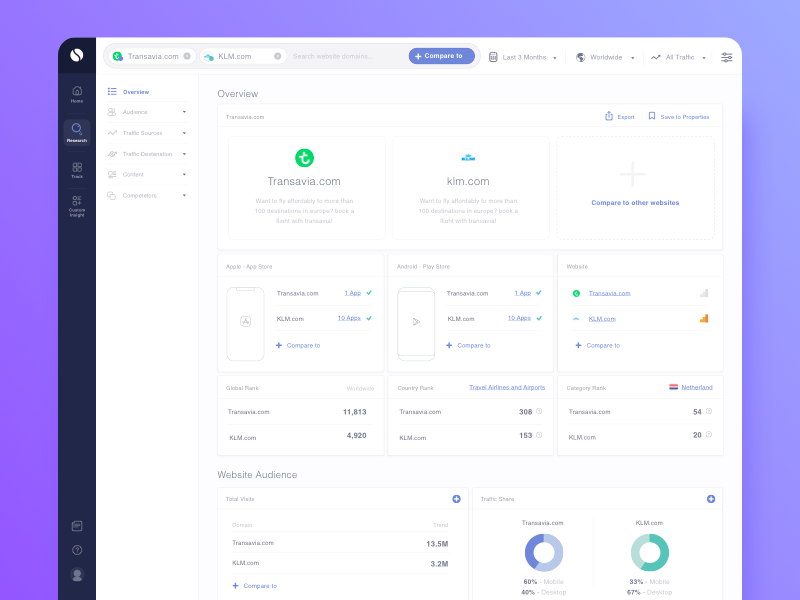The image size is (800, 600).
Task: Open the Home section in the sidebar
Action: tap(77, 94)
